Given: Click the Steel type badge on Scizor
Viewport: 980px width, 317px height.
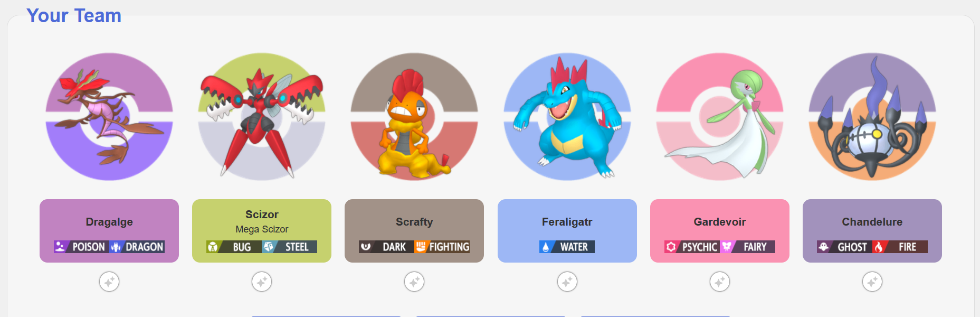Looking at the screenshot, I should coord(289,247).
